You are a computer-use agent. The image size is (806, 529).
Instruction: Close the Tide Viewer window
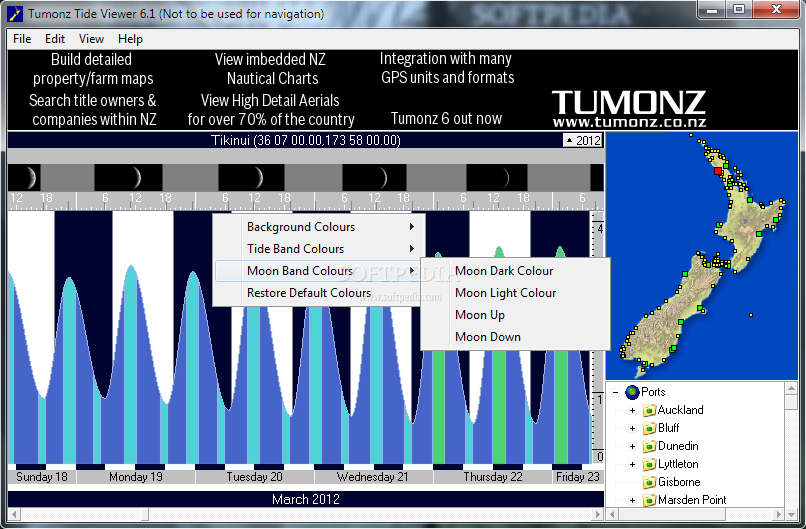pos(776,10)
